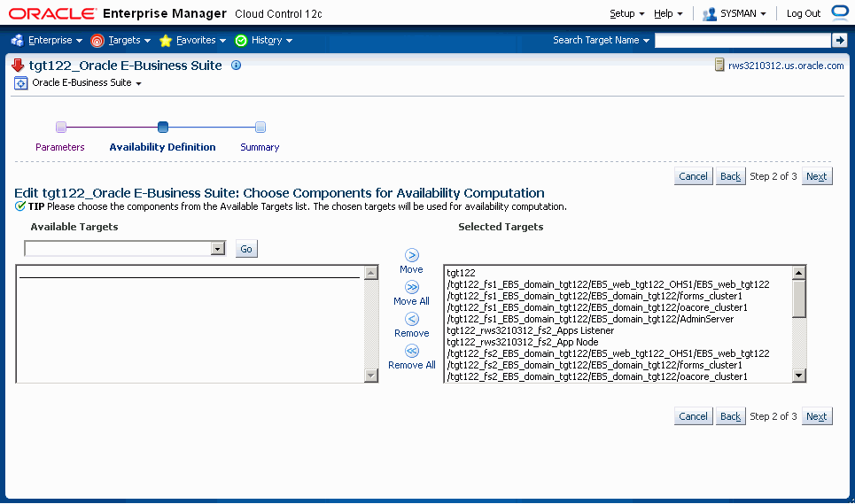855x504 pixels.
Task: Open the Oracle E-Business Suite target menu
Action: (87, 83)
